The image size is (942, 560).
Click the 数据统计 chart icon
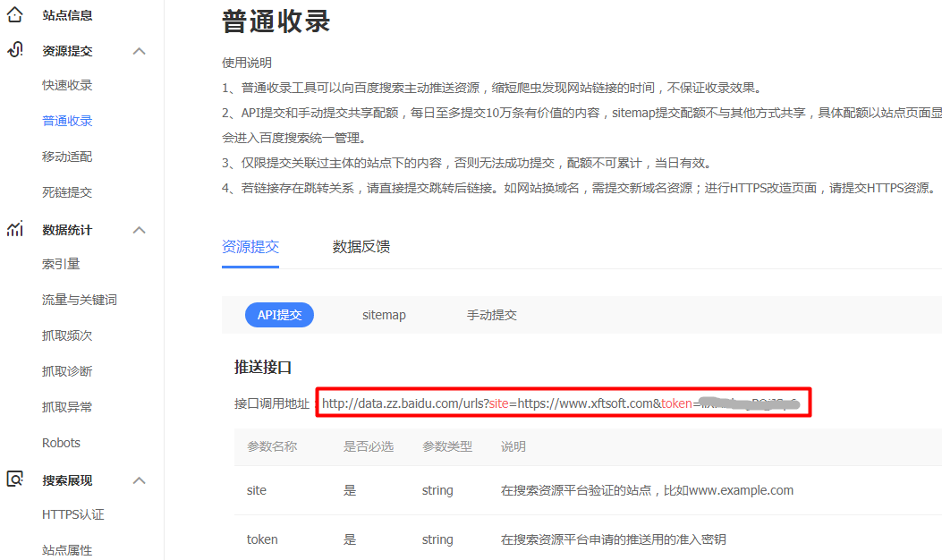pyautogui.click(x=15, y=229)
